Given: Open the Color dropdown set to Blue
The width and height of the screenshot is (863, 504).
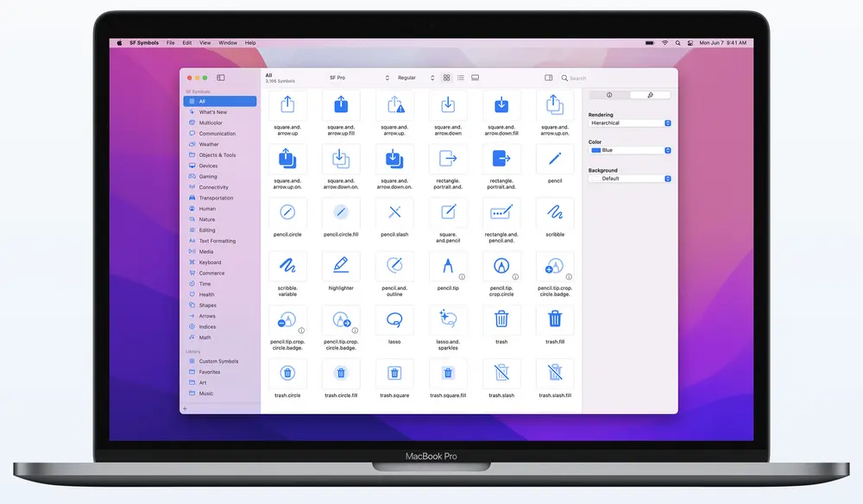Looking at the screenshot, I should coord(630,150).
